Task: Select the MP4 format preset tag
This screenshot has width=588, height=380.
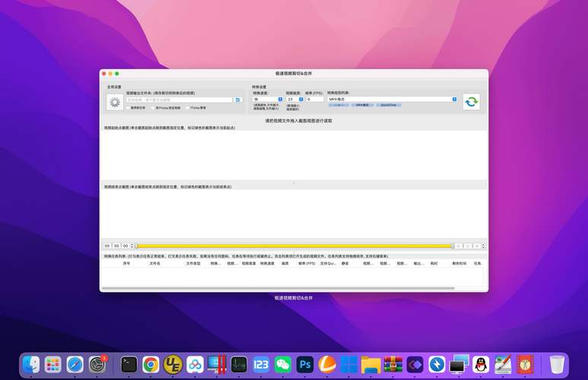Action: (363, 105)
